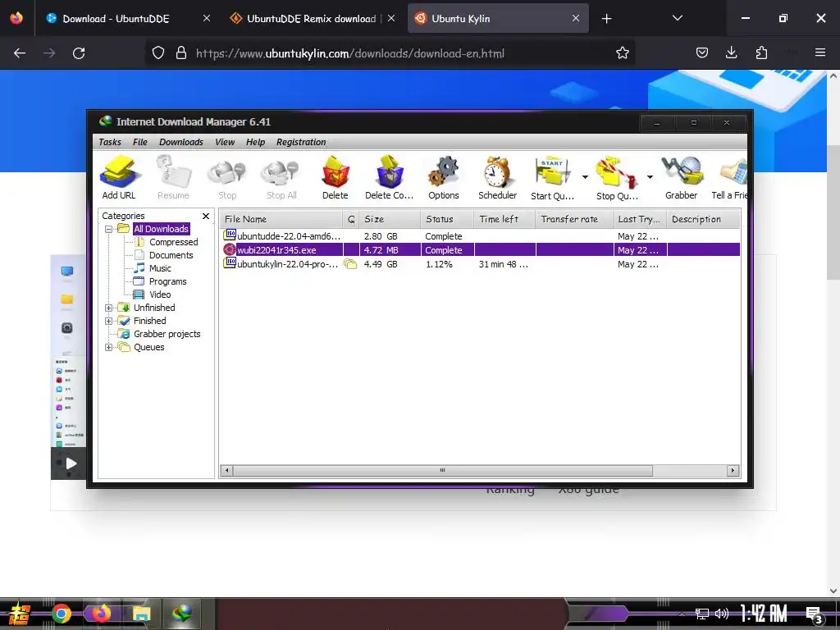This screenshot has width=840, height=630.
Task: Sort by Size column header
Action: pos(390,219)
